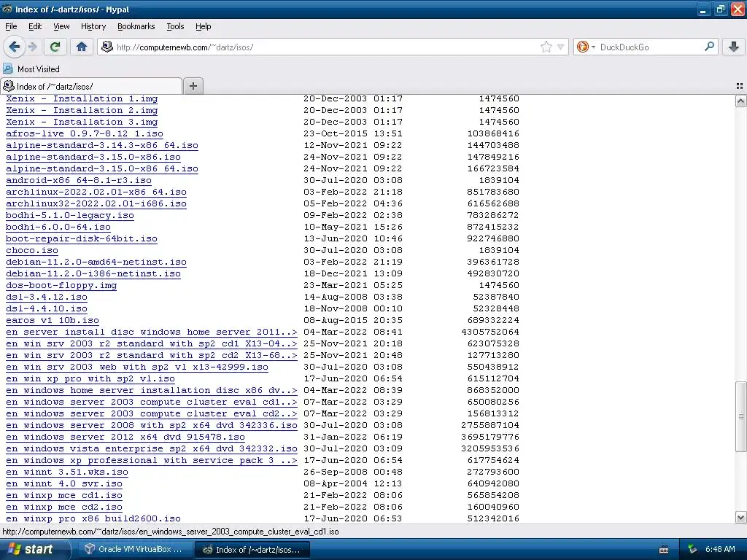
Task: Open the URL history dropdown arrow
Action: [561, 47]
